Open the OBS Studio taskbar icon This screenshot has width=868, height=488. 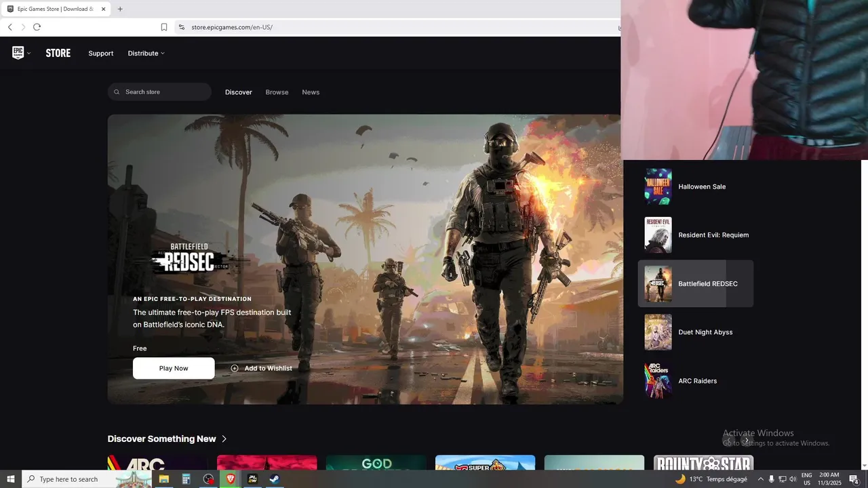pyautogui.click(x=208, y=479)
